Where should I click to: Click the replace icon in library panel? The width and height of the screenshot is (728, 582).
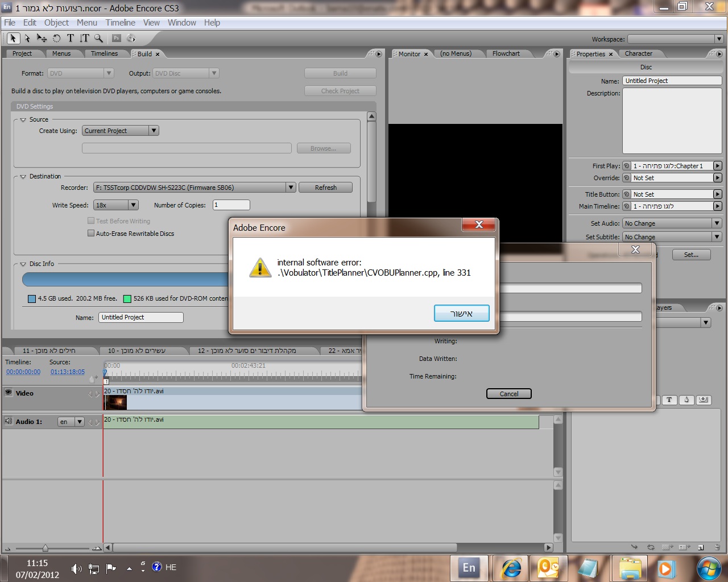pyautogui.click(x=651, y=547)
